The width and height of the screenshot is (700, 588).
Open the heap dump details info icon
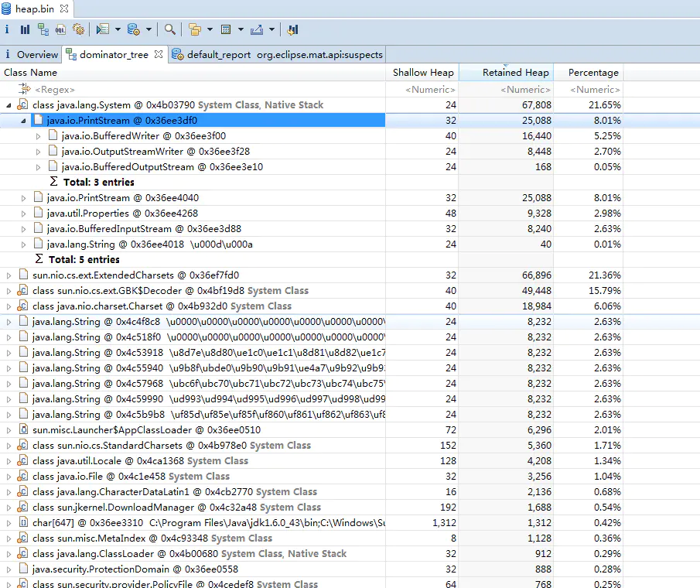click(x=8, y=29)
